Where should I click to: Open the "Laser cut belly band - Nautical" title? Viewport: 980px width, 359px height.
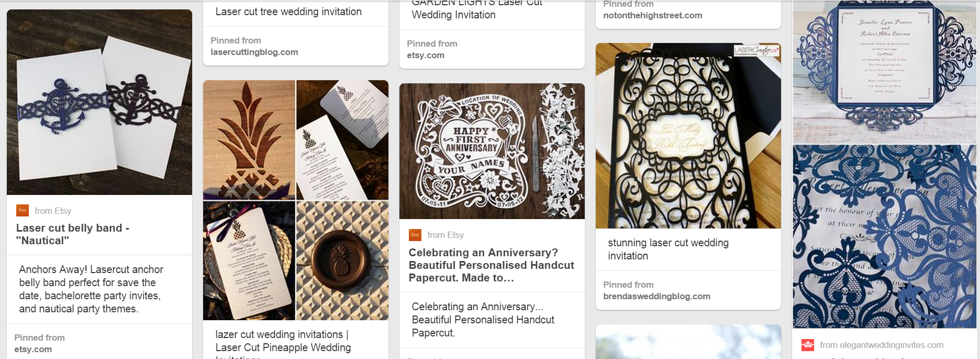click(x=73, y=234)
